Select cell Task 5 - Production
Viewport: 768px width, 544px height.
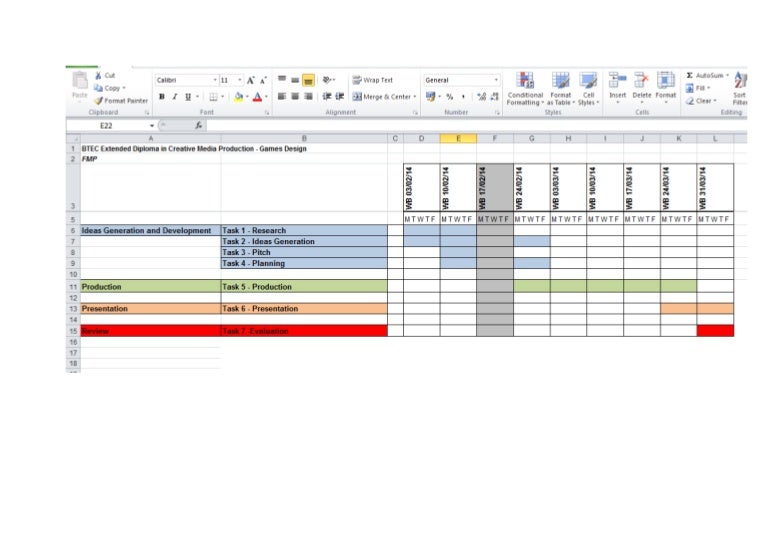coord(304,287)
